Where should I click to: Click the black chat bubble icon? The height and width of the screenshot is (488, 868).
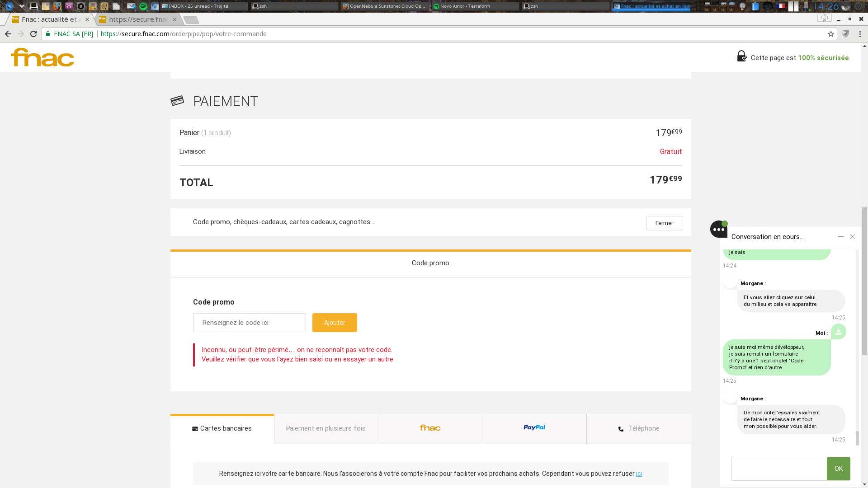point(719,229)
